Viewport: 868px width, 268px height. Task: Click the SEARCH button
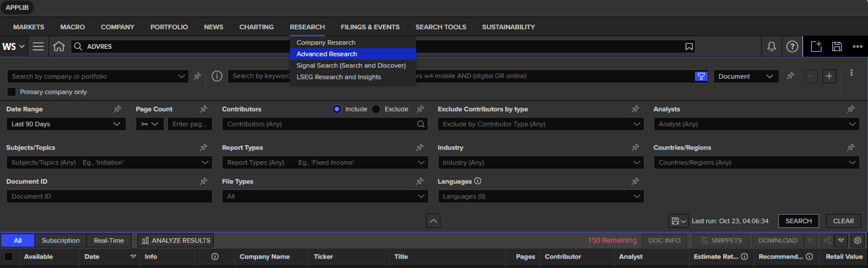[798, 221]
